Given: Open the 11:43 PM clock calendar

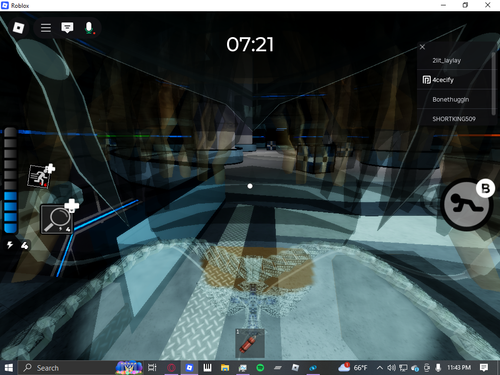Looking at the screenshot, I should [459, 368].
